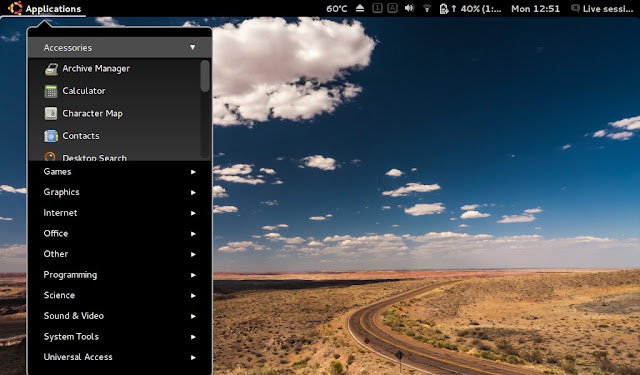Screen dimensions: 640x375
Task: Collapse the Accessories category arrow
Action: click(192, 47)
